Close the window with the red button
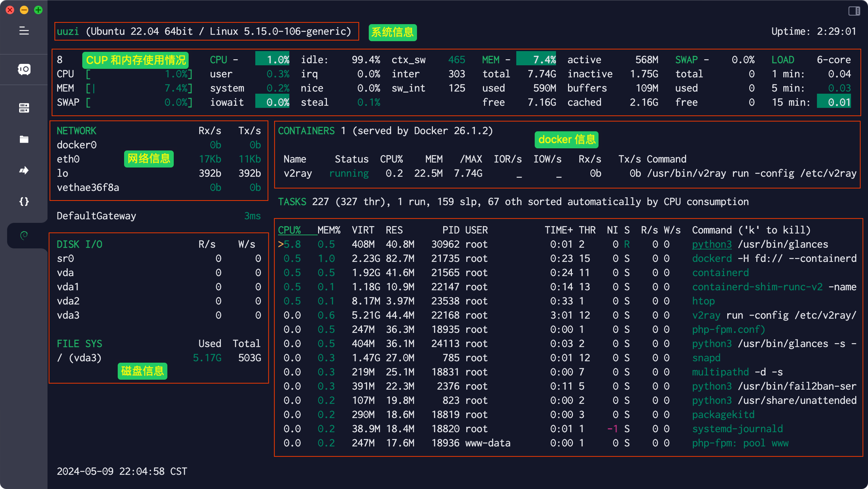 tap(10, 10)
